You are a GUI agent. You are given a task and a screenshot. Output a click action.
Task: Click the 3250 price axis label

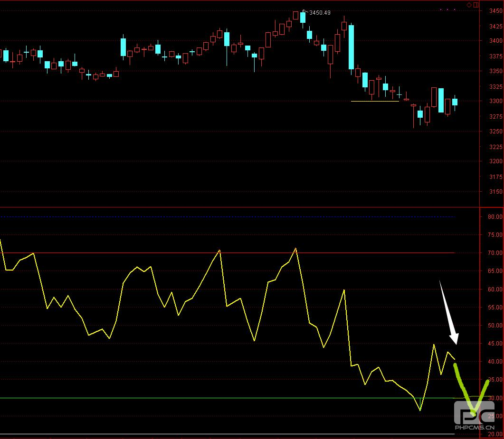[495, 131]
